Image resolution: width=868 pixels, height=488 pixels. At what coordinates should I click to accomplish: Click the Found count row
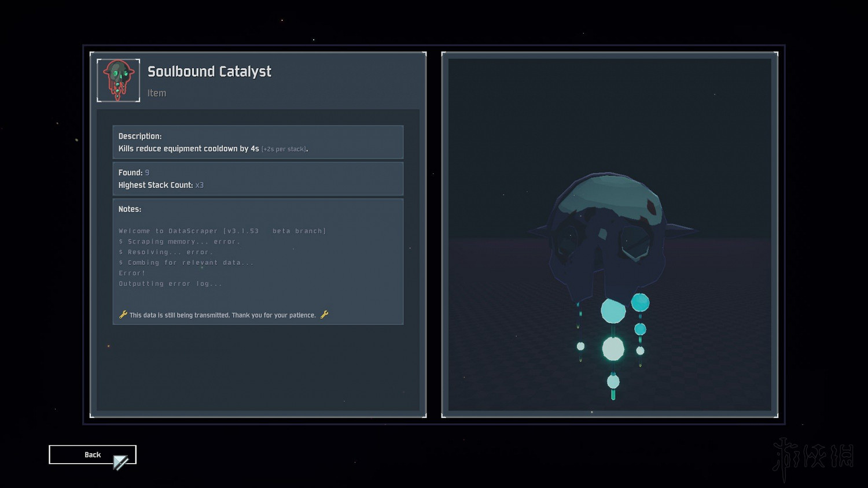click(134, 173)
